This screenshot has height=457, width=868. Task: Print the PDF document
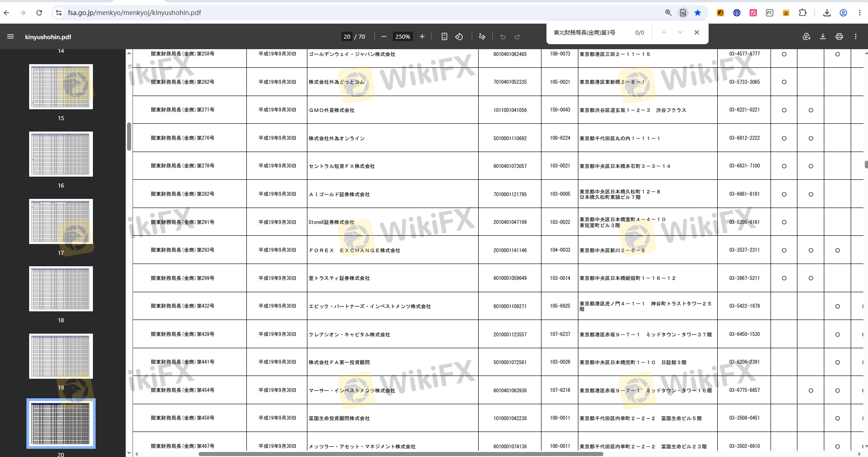(839, 36)
